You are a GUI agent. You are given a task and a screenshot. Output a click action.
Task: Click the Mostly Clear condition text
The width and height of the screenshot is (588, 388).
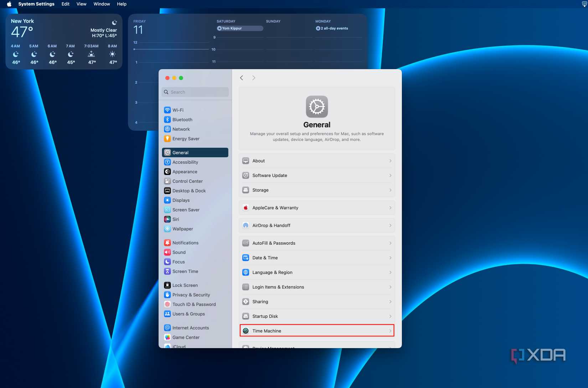(103, 30)
